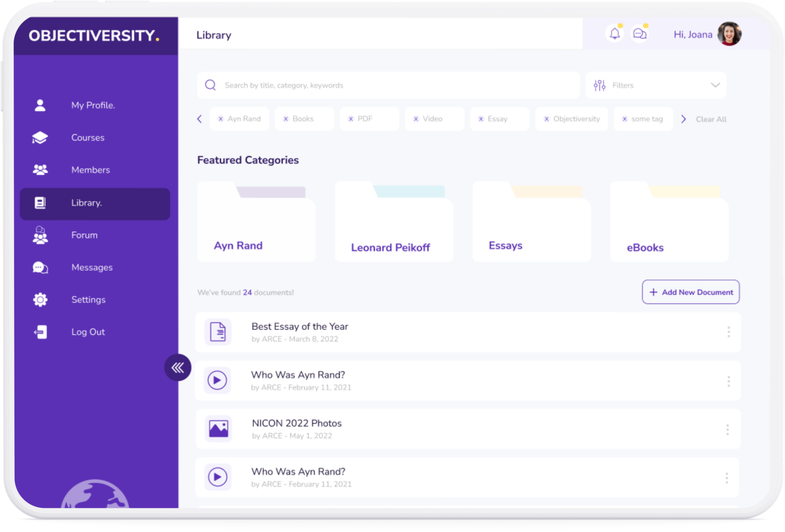Remove the Objectiversity filter tag
This screenshot has height=532, width=785.
tap(546, 119)
